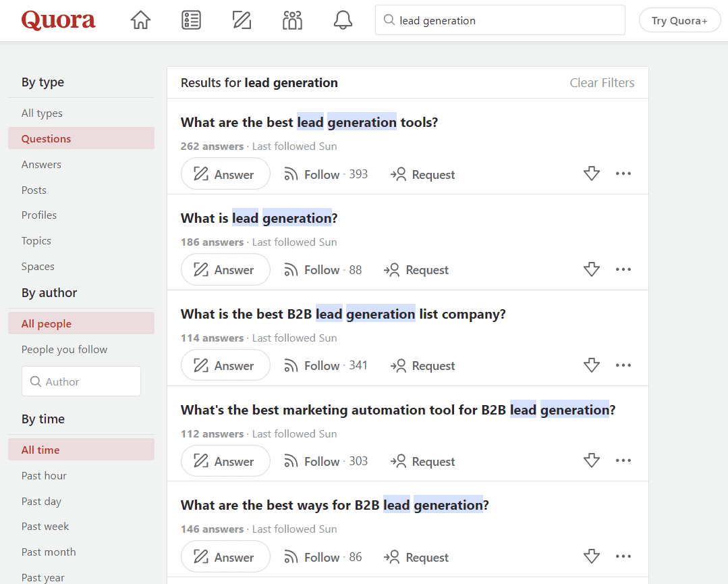Open 'What is lead generation?' question
Screen dimensions: 728x584
(x=259, y=218)
